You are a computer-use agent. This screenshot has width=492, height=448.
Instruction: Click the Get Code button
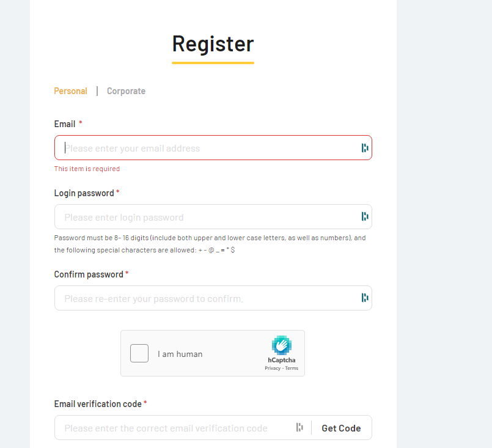[341, 428]
